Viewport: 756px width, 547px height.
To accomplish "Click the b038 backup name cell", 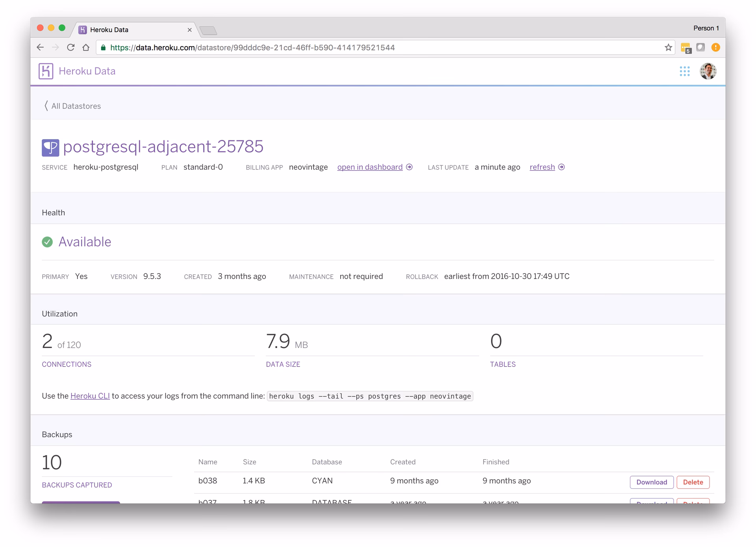I will pos(208,481).
